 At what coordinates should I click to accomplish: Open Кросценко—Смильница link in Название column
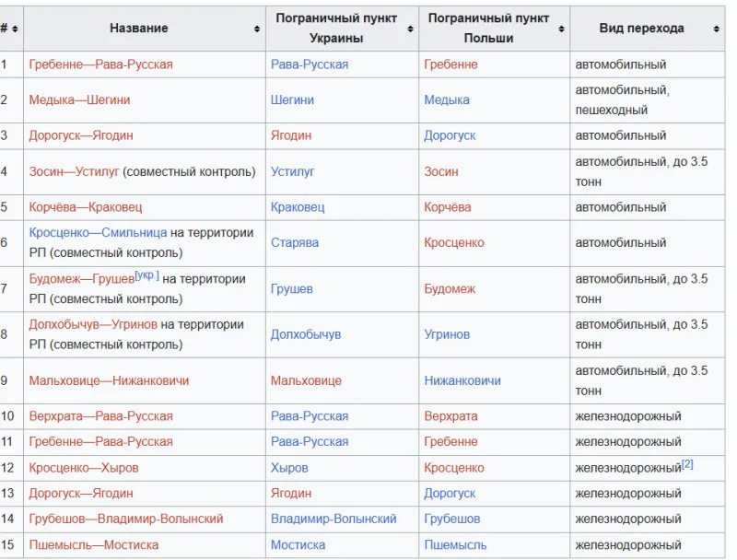pos(98,232)
